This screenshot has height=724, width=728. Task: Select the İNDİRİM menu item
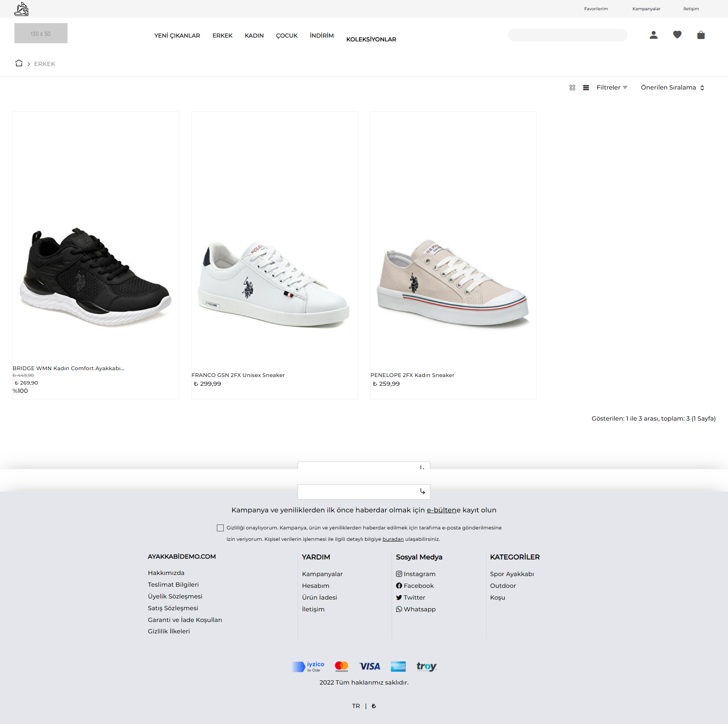click(x=322, y=36)
